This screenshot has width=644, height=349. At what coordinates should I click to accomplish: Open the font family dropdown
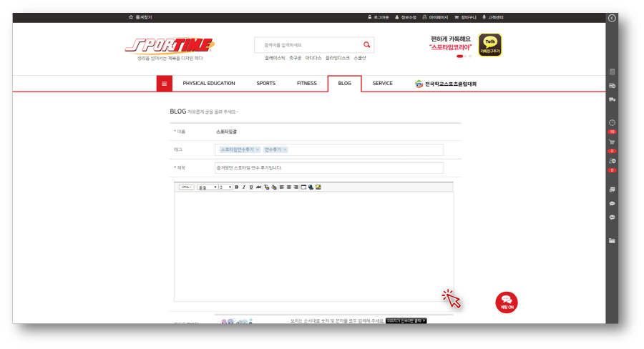point(207,187)
